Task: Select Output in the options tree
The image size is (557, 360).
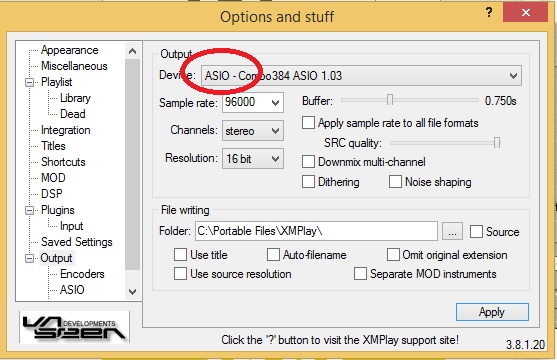Action: click(56, 258)
